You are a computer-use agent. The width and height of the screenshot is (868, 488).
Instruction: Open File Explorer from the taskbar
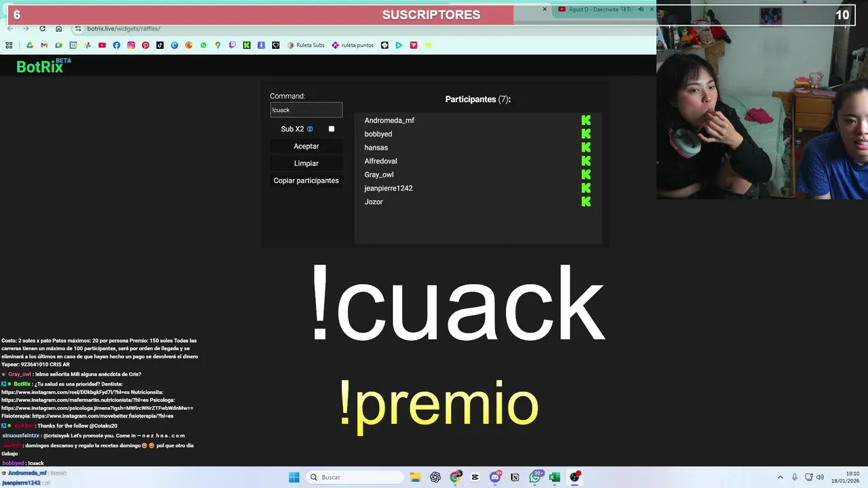tap(415, 477)
